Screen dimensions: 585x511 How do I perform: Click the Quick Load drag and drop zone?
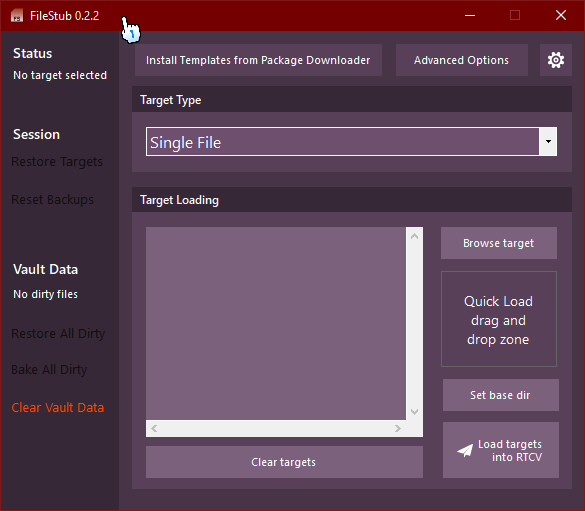point(499,319)
